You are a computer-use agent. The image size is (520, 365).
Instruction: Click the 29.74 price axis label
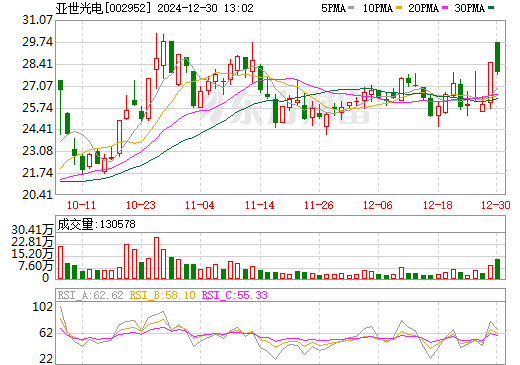(x=37, y=42)
